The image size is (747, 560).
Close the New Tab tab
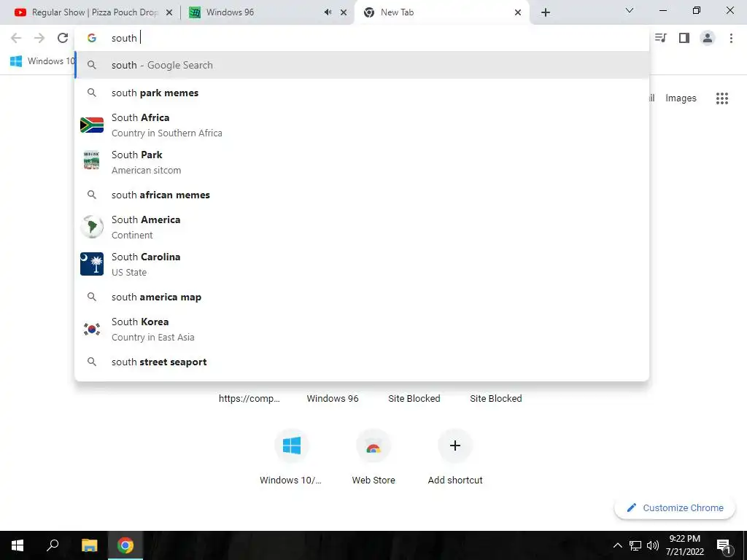click(x=518, y=12)
